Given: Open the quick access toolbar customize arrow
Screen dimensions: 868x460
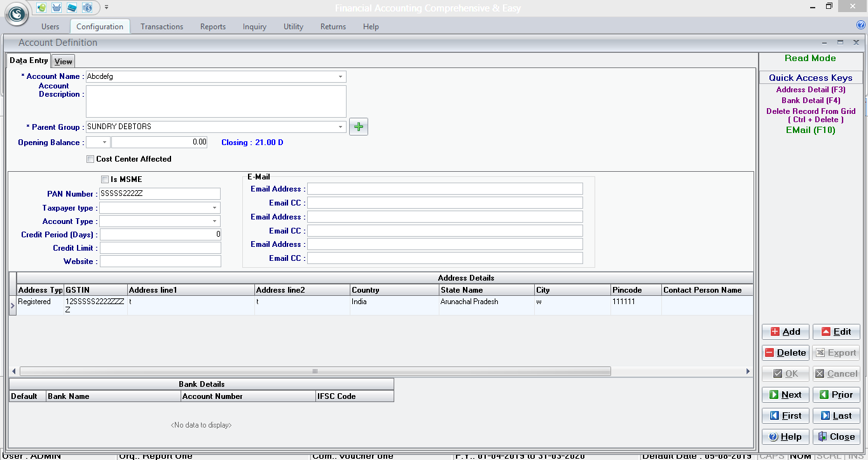Looking at the screenshot, I should pos(106,8).
